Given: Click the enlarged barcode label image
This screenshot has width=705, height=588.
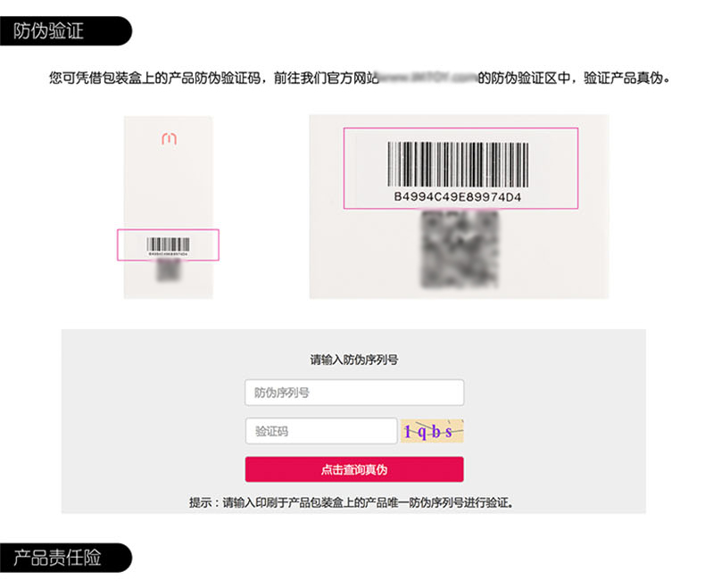Looking at the screenshot, I should 459,207.
